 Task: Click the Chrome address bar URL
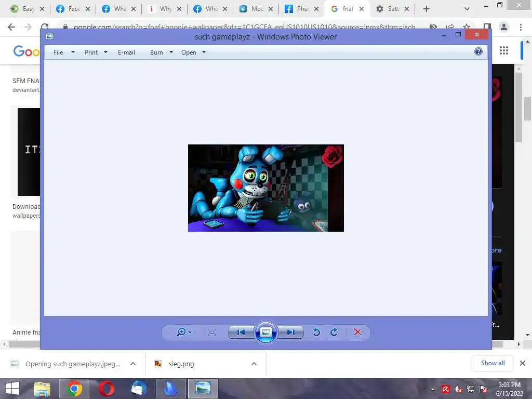coord(244,27)
